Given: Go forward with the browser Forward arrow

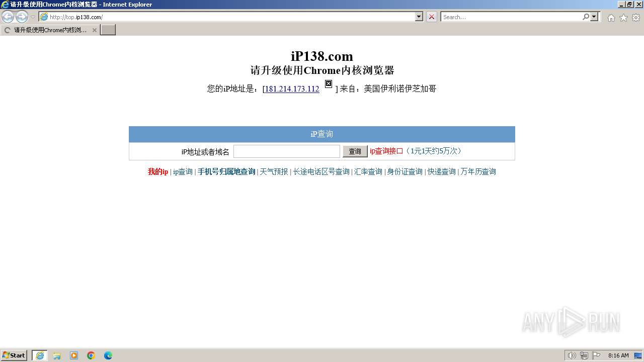Looking at the screenshot, I should (22, 17).
